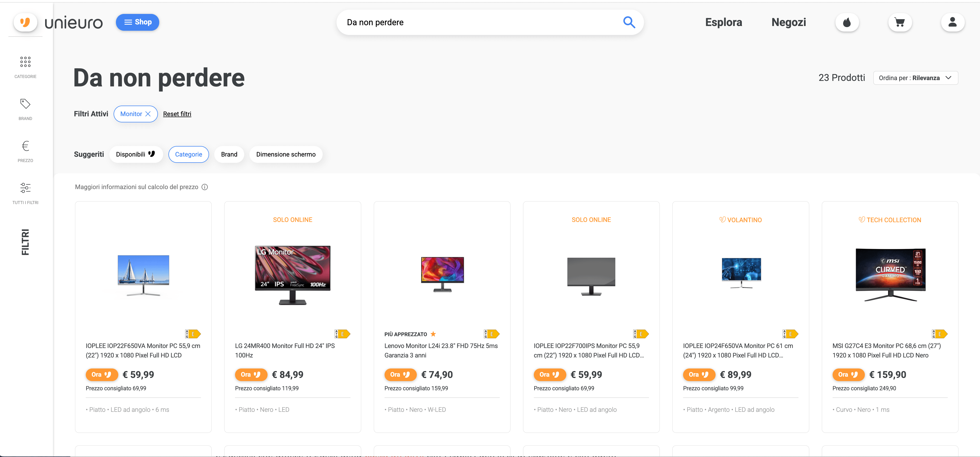Open Tutti i filtri sliders icon

tap(25, 193)
